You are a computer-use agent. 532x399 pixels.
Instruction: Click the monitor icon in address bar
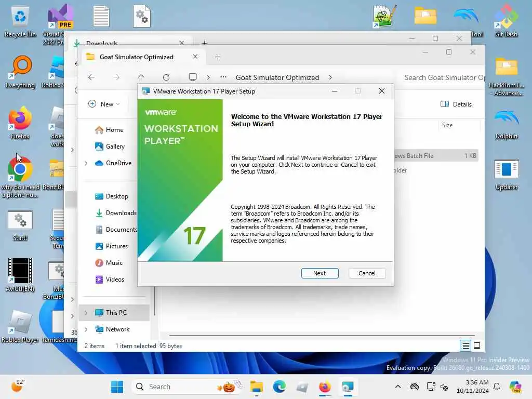tap(193, 77)
